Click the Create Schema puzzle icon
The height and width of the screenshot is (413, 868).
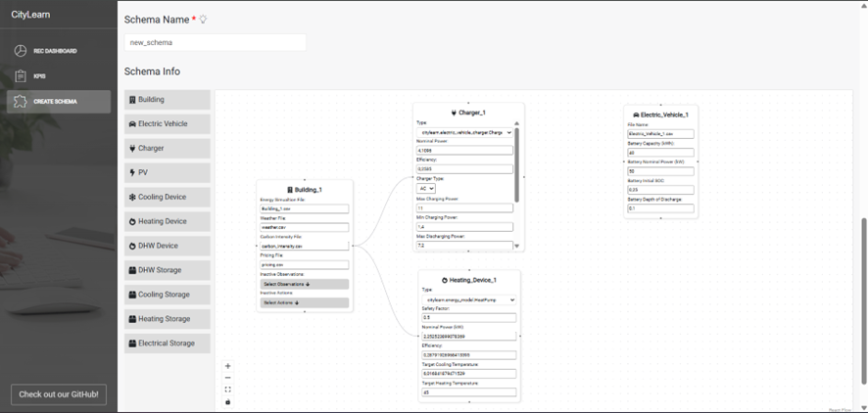(x=21, y=102)
